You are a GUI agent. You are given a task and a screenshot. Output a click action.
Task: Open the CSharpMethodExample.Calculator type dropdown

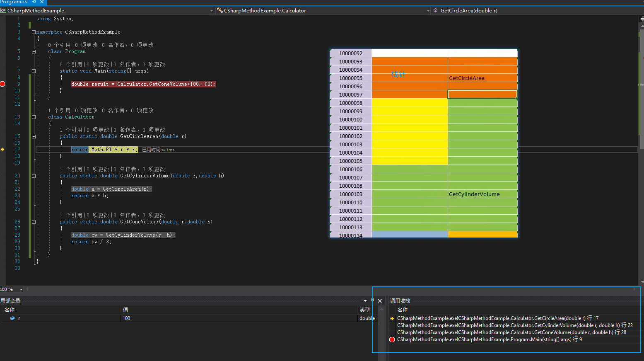pos(428,11)
